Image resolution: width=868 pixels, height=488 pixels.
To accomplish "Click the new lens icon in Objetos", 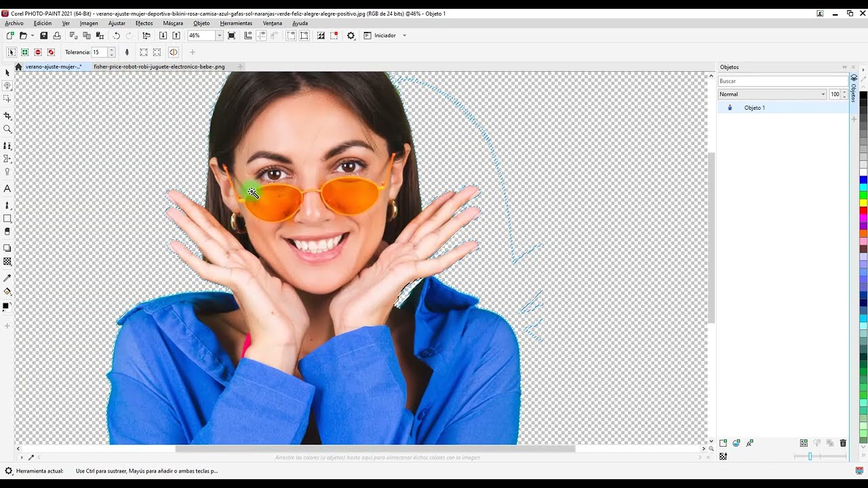I will coord(736,443).
